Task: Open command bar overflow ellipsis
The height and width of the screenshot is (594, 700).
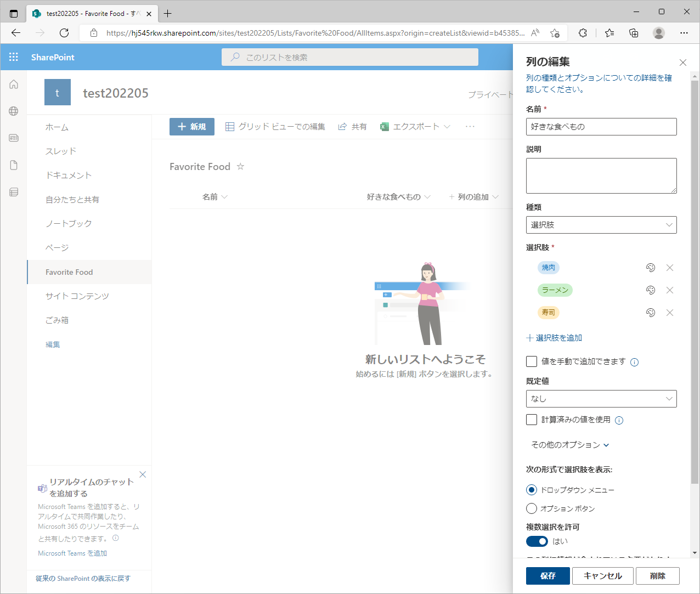Action: (x=470, y=127)
